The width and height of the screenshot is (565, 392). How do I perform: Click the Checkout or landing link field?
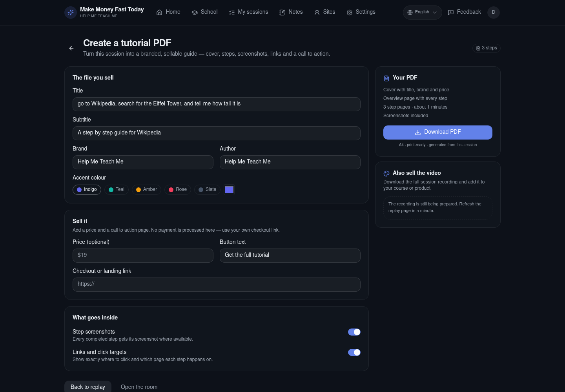(x=217, y=285)
